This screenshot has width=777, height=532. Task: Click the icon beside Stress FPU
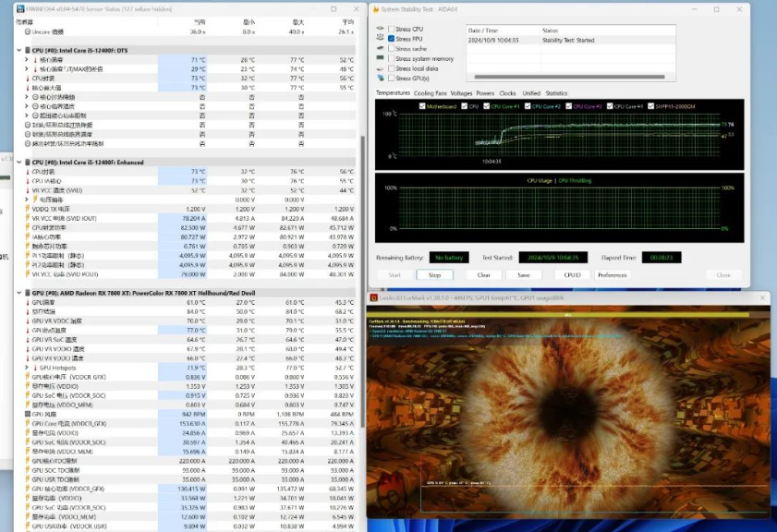point(380,38)
